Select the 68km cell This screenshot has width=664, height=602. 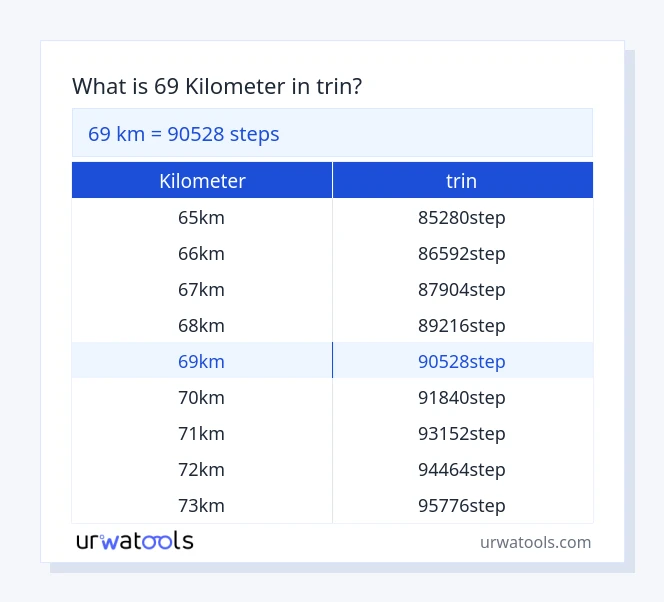tap(201, 325)
